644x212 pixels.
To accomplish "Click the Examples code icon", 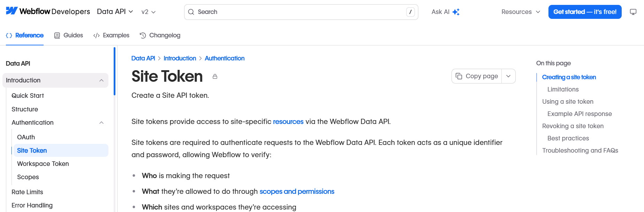I will [97, 35].
